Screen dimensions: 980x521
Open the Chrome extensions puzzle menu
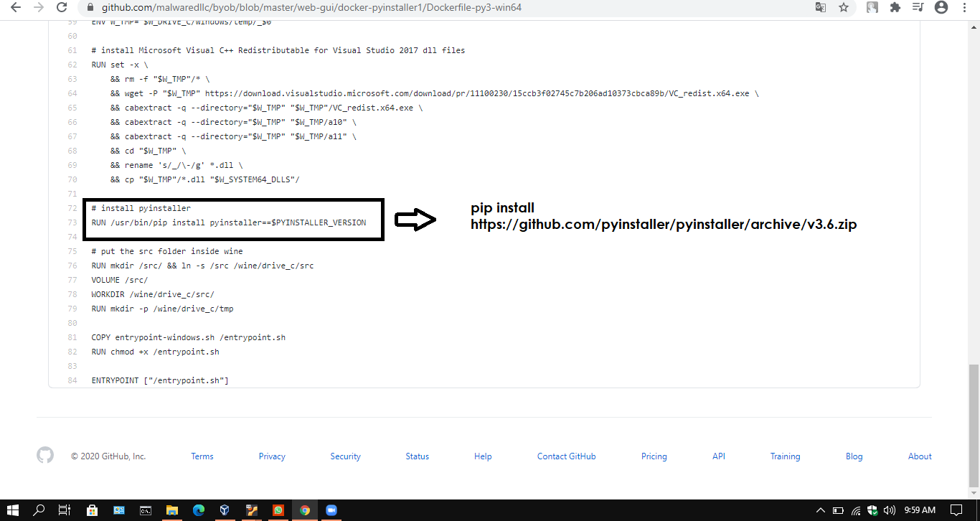coord(895,9)
